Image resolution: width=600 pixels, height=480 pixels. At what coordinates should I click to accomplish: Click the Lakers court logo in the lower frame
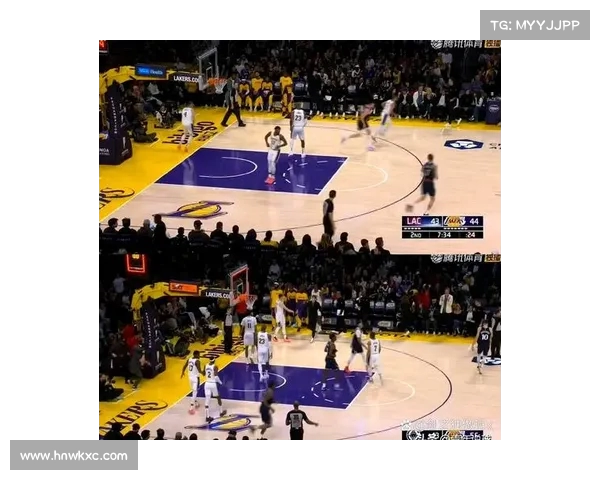click(229, 422)
